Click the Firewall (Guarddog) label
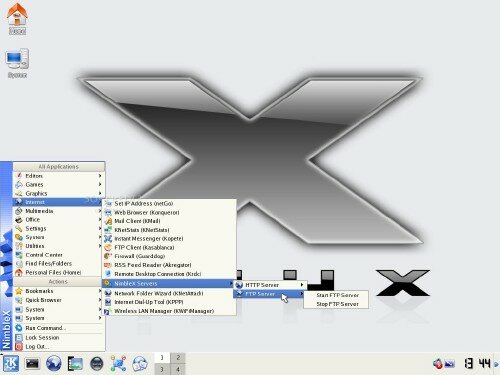Viewport: 500px width, 375px height. tap(140, 256)
